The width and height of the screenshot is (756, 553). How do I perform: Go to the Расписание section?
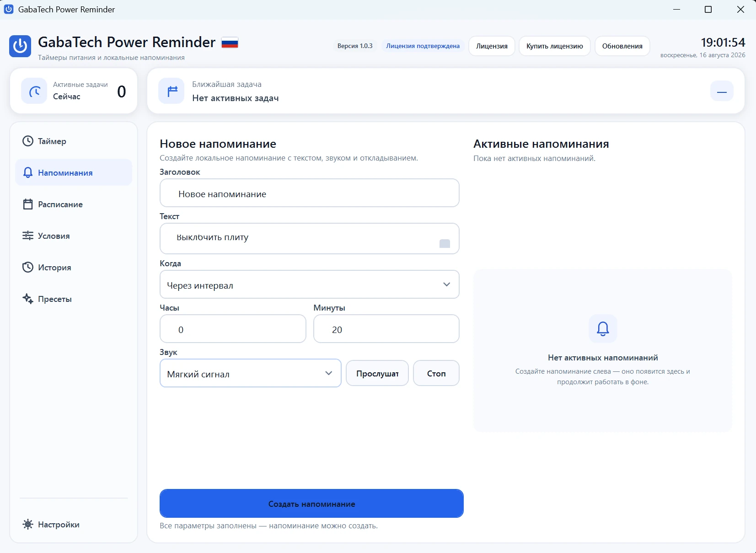click(74, 204)
